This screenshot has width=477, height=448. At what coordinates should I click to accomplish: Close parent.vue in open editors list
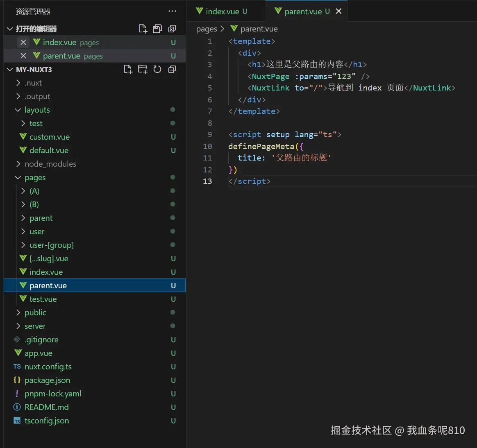[x=23, y=56]
